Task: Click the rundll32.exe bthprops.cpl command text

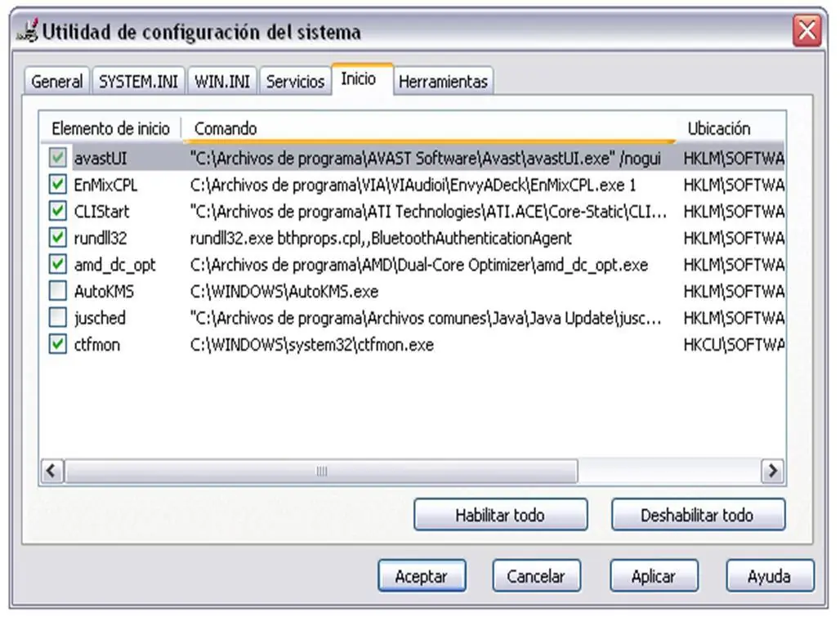Action: pos(381,238)
